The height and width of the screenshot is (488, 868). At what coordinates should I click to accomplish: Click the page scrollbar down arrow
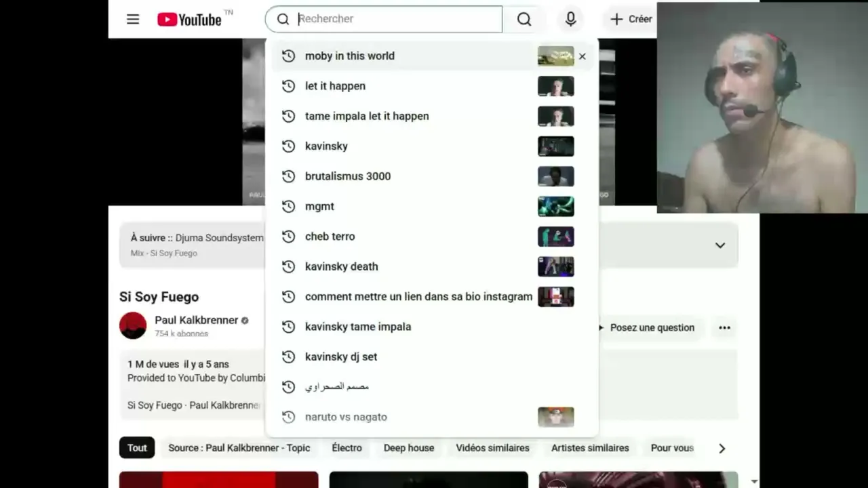tap(754, 482)
